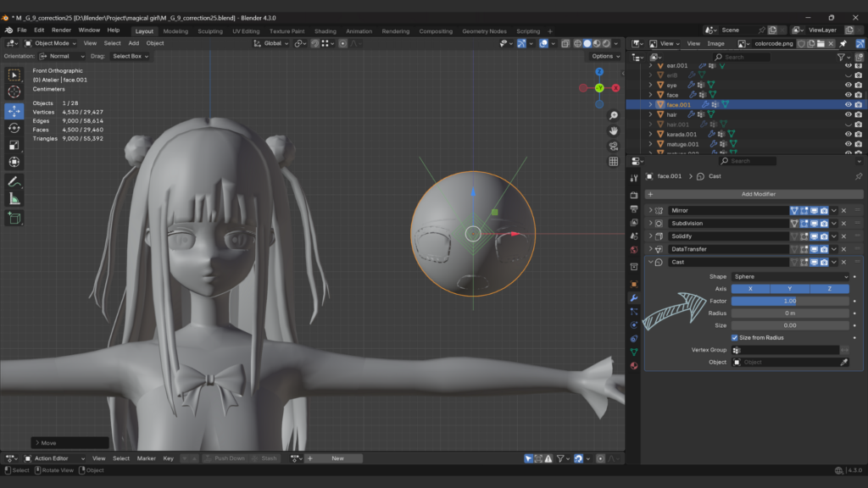
Task: Open the Object Mode dropdown
Action: coord(51,43)
